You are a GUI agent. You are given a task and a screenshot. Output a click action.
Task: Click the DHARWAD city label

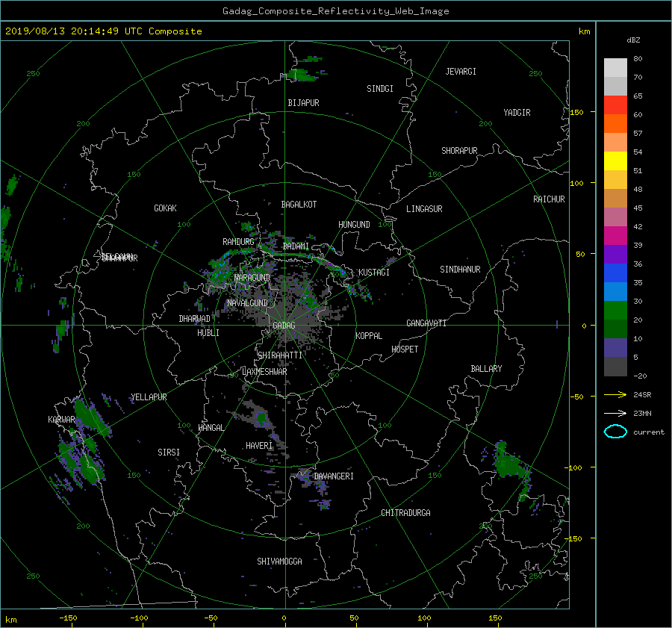(x=194, y=319)
